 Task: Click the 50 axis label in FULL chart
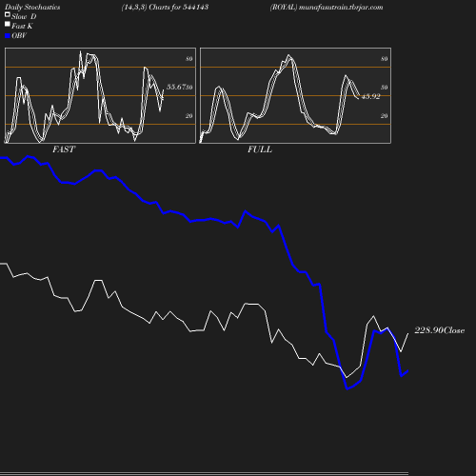385,88
